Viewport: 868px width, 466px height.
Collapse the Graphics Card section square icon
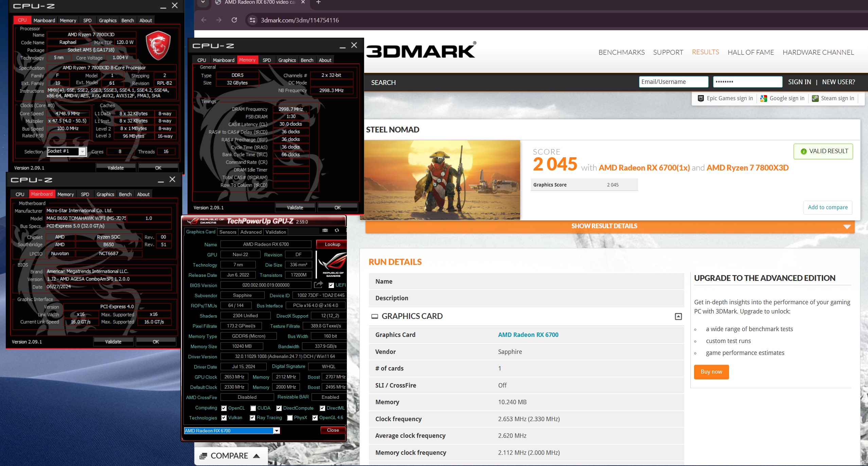click(678, 317)
